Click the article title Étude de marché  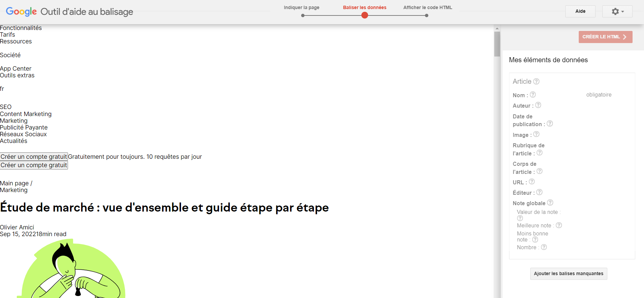click(x=164, y=208)
